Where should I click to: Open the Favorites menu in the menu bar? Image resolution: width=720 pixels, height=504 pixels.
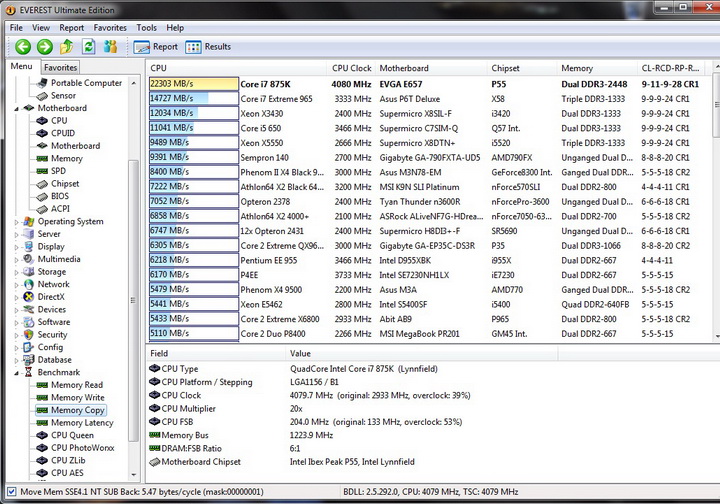click(x=110, y=28)
